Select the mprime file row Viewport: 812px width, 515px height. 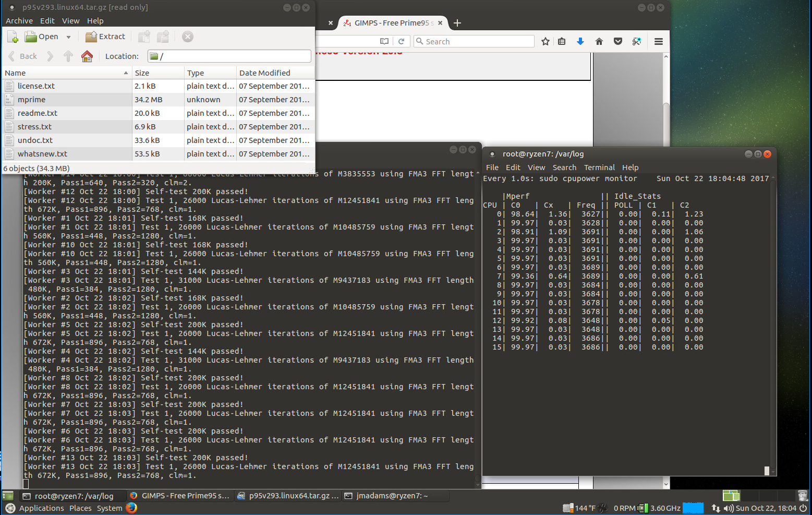point(159,100)
